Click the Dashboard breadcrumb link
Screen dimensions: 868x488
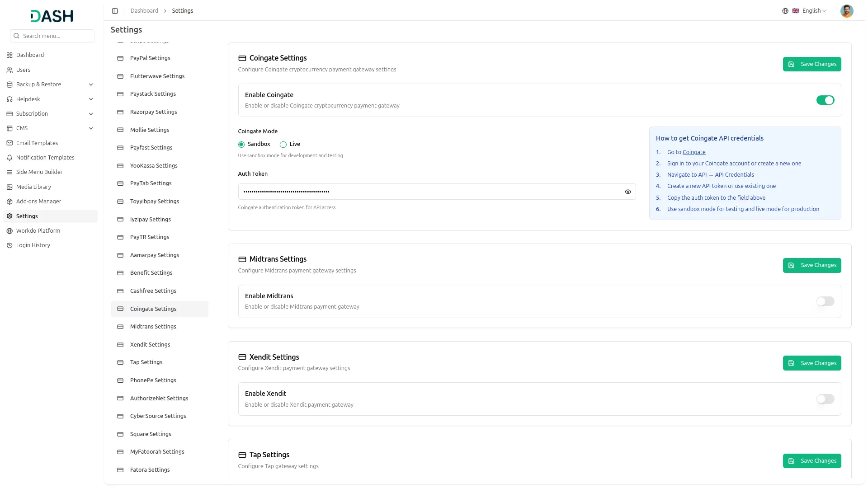(x=144, y=11)
